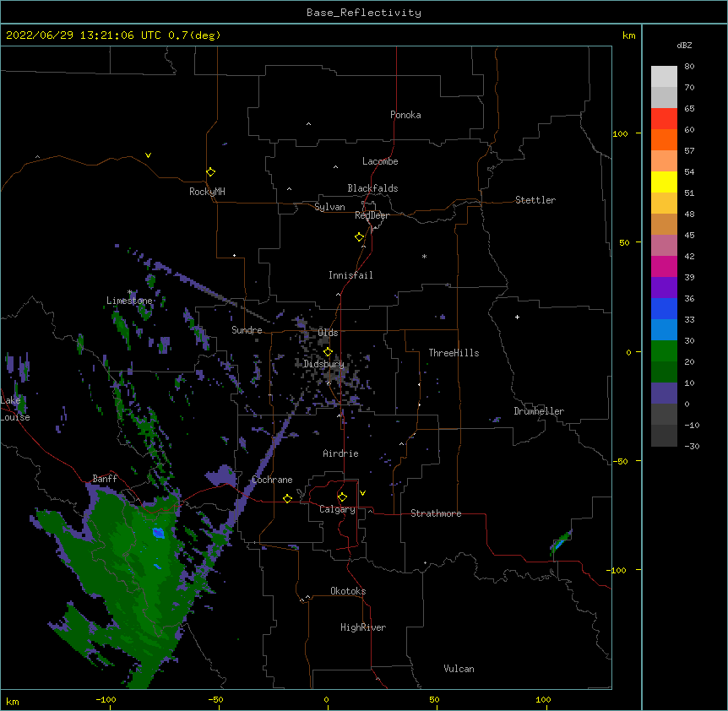The image size is (728, 711).
Task: Click the darkest gray -30 to -10 dBZ legend swatch
Action: point(664,436)
